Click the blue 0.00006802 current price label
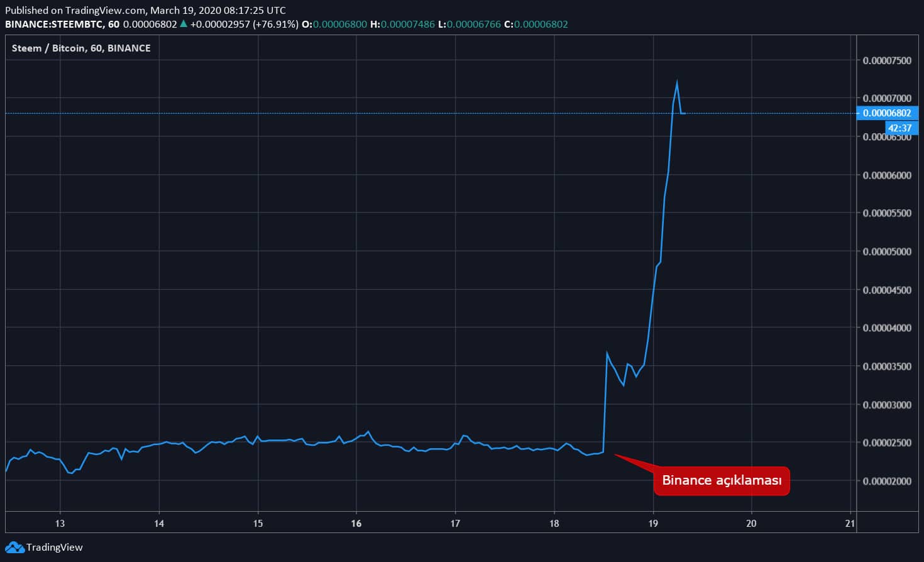924x562 pixels. [x=886, y=113]
